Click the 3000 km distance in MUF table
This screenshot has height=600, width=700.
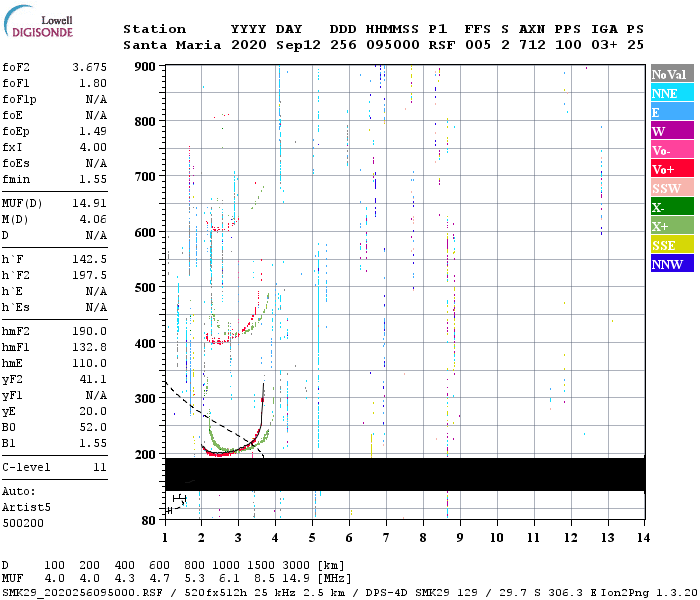[x=296, y=566]
